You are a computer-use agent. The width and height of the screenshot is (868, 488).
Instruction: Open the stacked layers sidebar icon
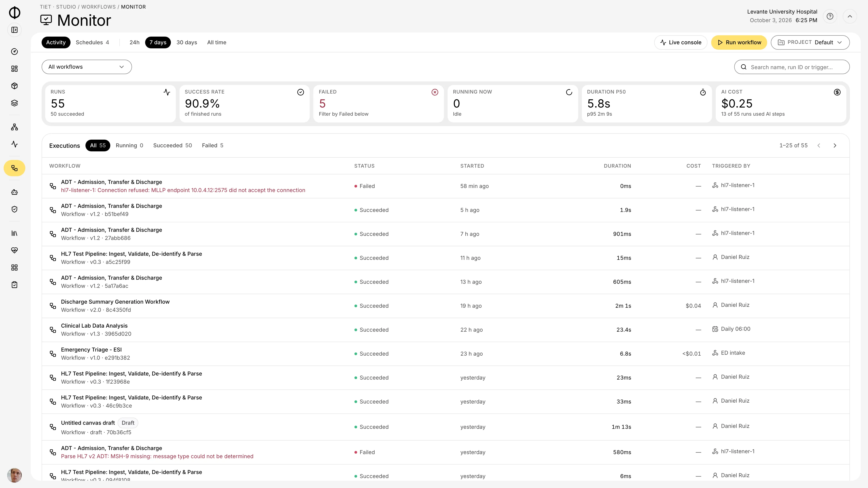[14, 103]
